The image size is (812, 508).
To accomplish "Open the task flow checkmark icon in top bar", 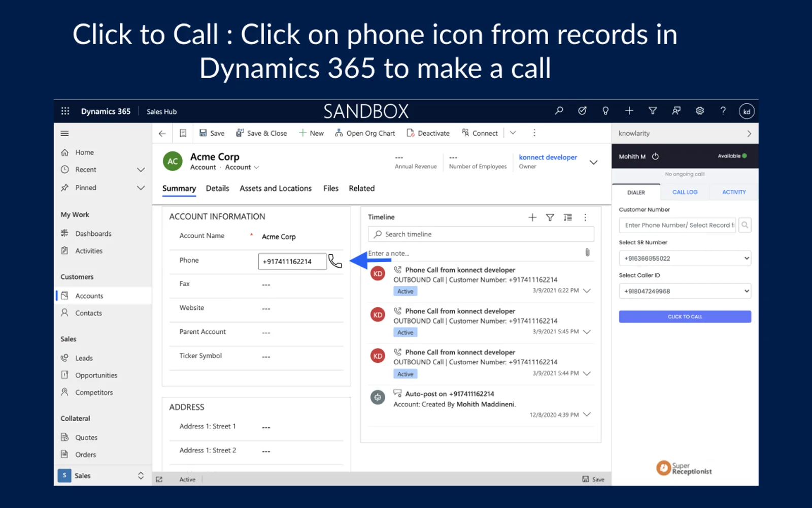I will click(582, 111).
